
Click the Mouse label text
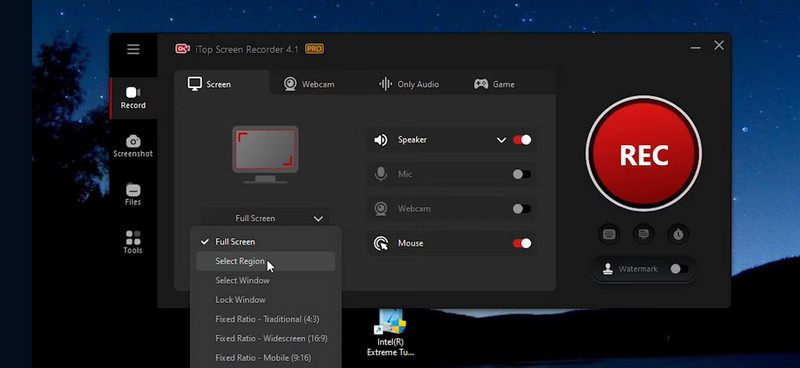(410, 243)
